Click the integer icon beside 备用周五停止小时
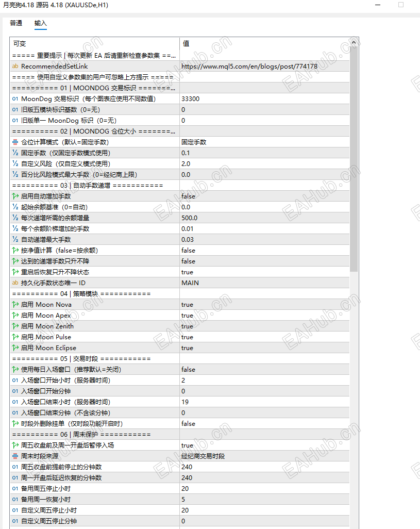 point(15,488)
